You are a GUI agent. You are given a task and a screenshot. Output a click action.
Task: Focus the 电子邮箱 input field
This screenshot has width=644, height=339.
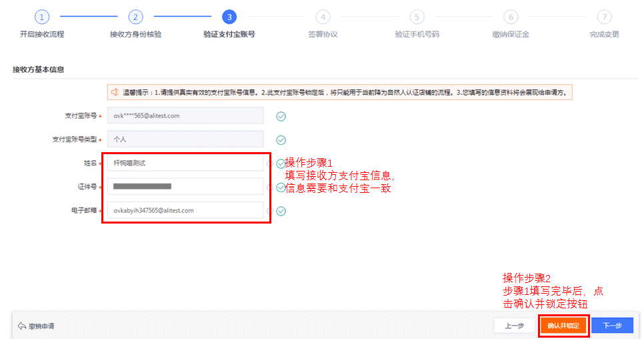click(185, 210)
